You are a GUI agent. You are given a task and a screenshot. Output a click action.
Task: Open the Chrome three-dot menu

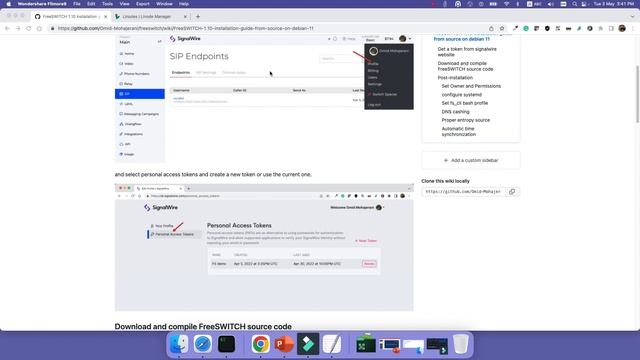tap(633, 29)
